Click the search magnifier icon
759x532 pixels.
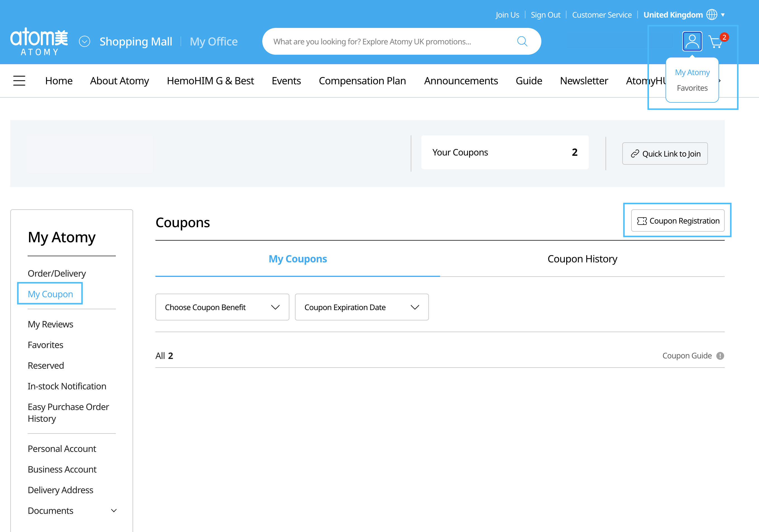coord(522,41)
